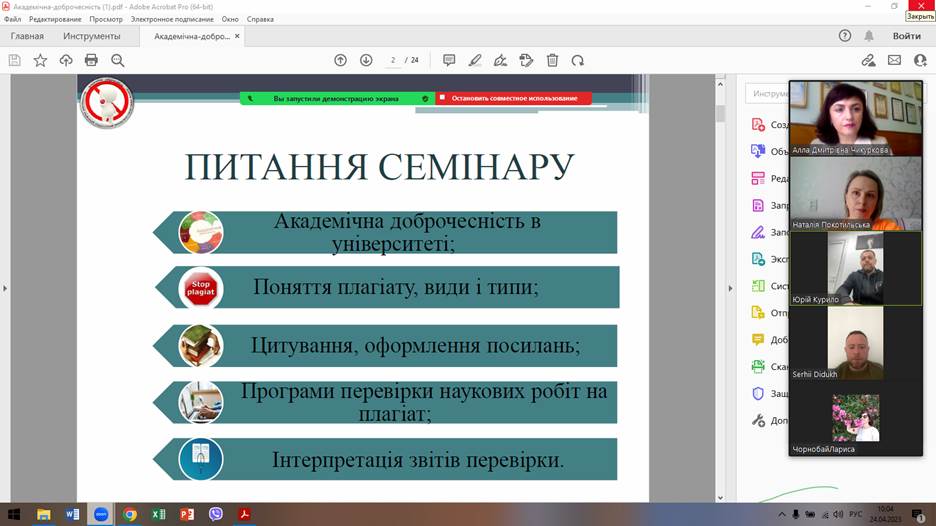Image resolution: width=936 pixels, height=526 pixels.
Task: Click the Delete trash can icon
Action: [552, 60]
